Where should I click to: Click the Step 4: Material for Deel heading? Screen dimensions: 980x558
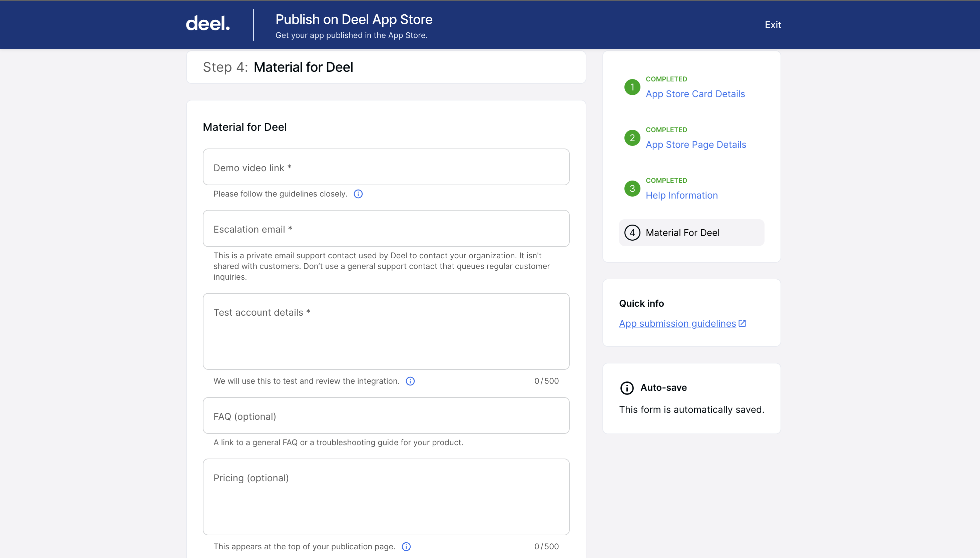pos(278,67)
